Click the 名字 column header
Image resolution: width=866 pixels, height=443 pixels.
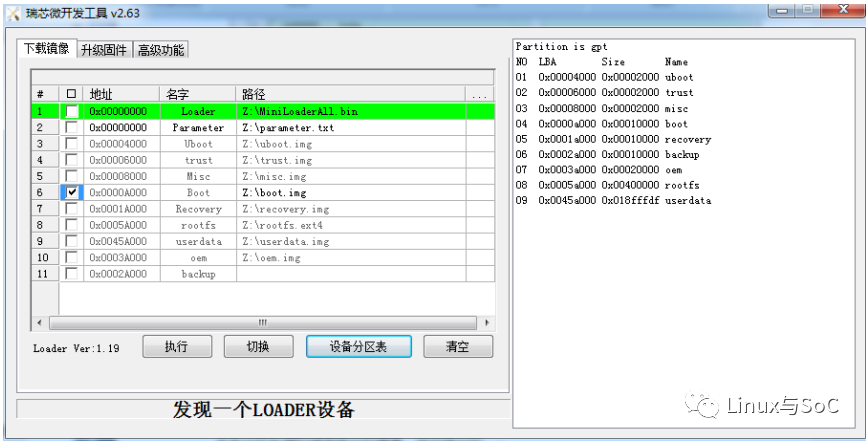pos(198,94)
